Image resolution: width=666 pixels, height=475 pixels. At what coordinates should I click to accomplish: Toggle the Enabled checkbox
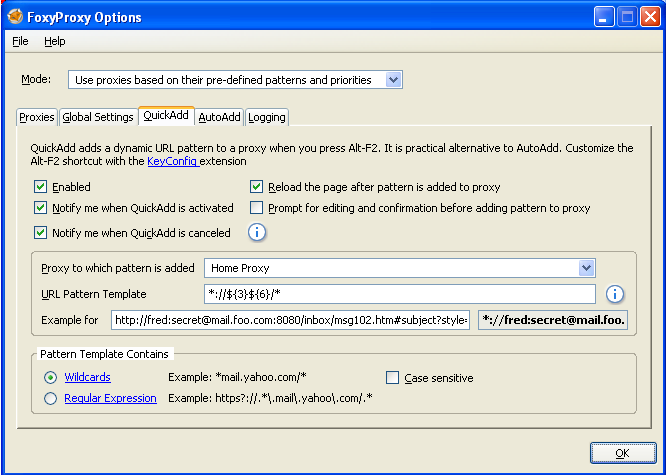tap(40, 187)
